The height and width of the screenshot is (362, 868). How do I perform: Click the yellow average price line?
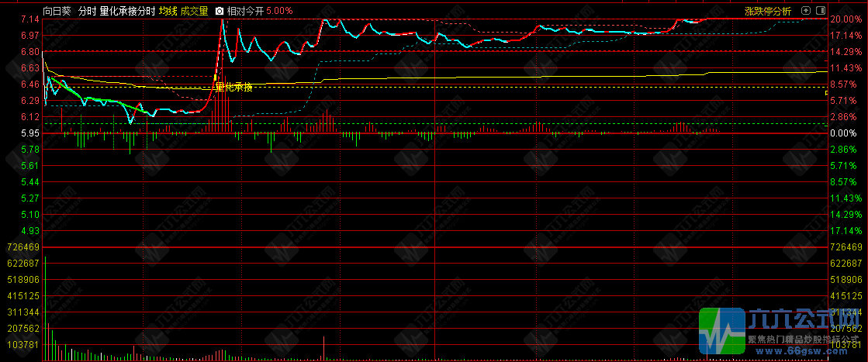pyautogui.click(x=498, y=77)
